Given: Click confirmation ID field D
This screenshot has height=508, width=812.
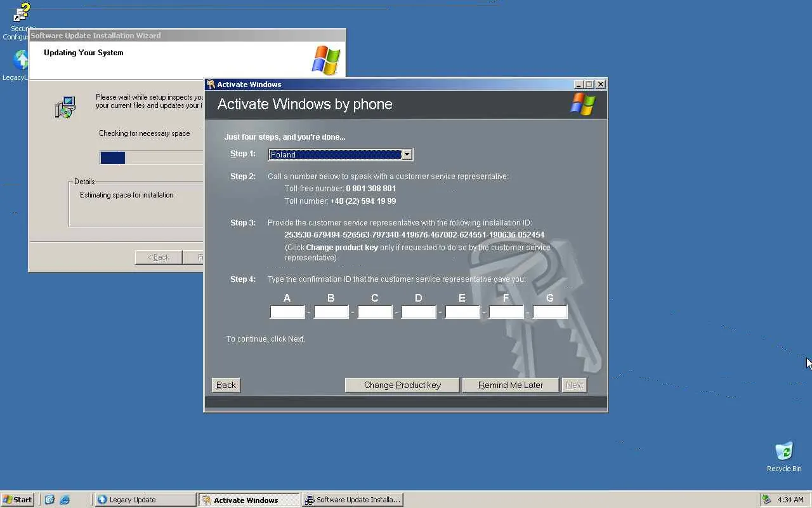Looking at the screenshot, I should tap(419, 312).
